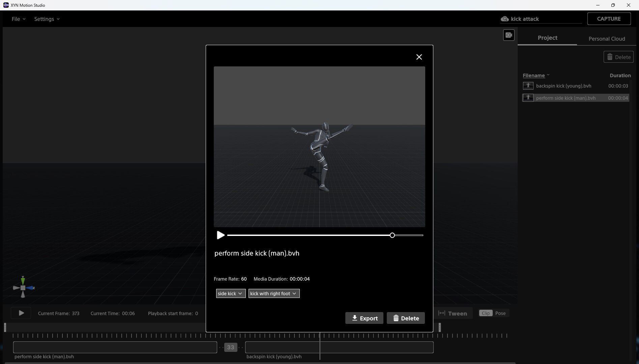The width and height of the screenshot is (639, 364).
Task: Close the motion preview dialog
Action: 419,57
